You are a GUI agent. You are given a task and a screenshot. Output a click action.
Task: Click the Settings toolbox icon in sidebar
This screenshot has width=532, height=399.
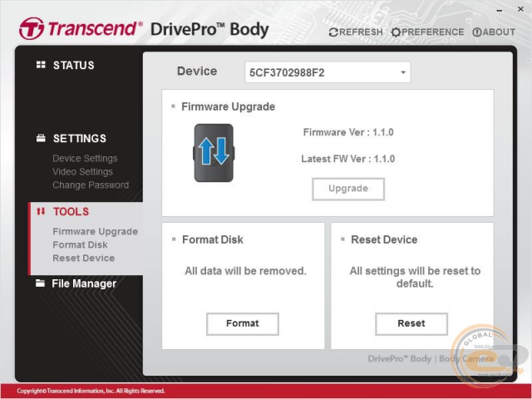coord(41,138)
